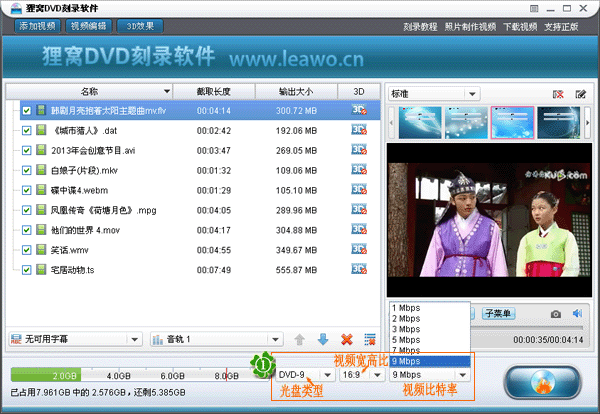The image size is (600, 414).
Task: Uncheck 宅居动物.ts checkbox
Action: pos(26,270)
